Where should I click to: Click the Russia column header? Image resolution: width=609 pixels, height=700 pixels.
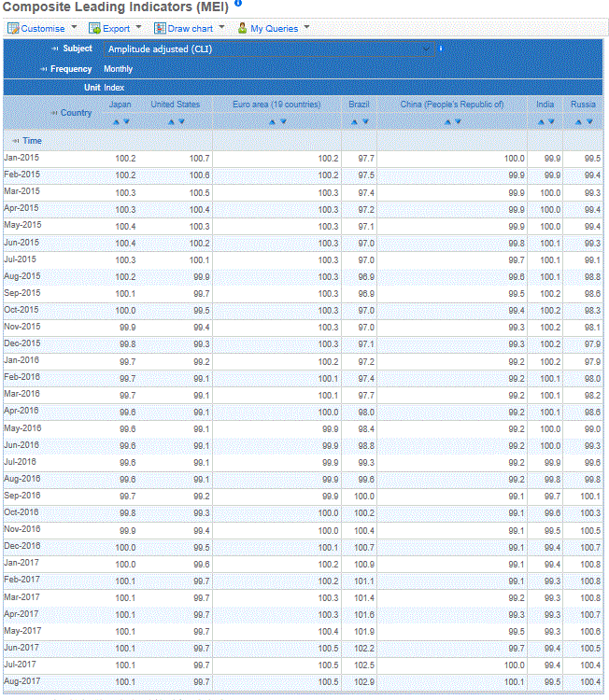coord(583,105)
